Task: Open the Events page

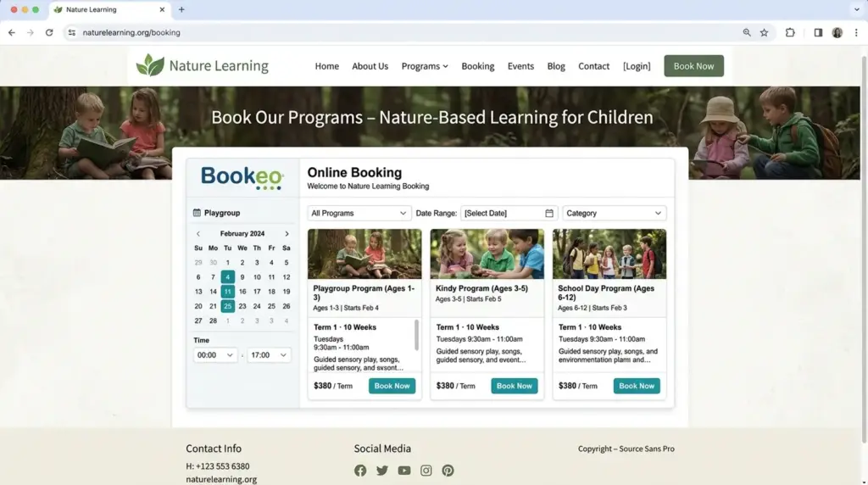Action: (520, 66)
